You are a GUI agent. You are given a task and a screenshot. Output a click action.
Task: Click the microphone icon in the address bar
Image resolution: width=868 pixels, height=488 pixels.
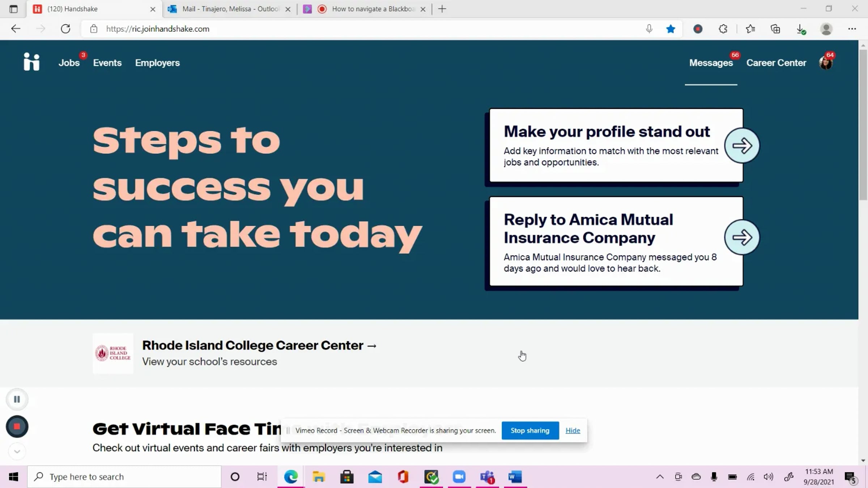tap(649, 29)
